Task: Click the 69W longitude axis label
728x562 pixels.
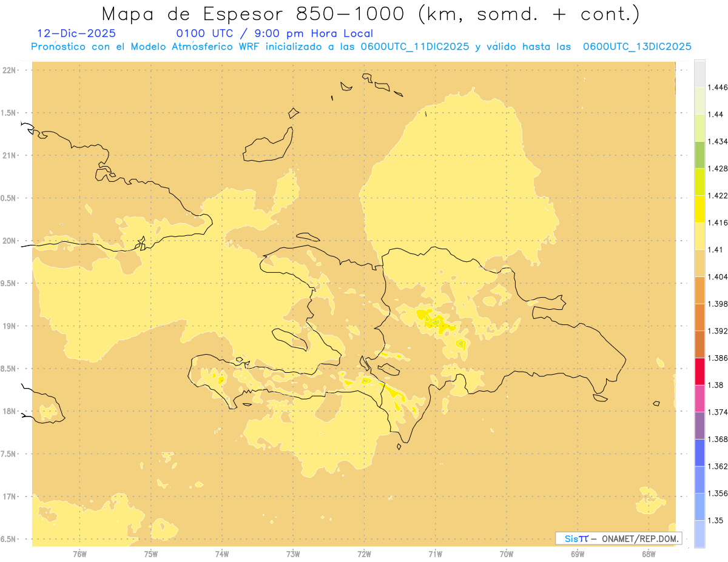Action: [x=578, y=554]
